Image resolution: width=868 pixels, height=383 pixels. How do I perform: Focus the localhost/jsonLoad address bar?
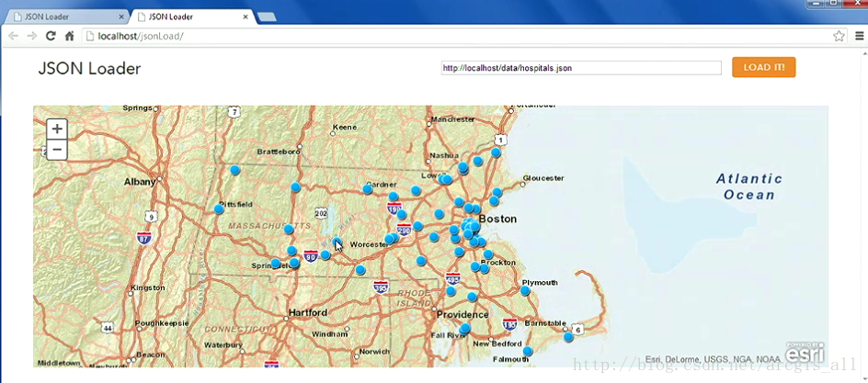point(451,36)
